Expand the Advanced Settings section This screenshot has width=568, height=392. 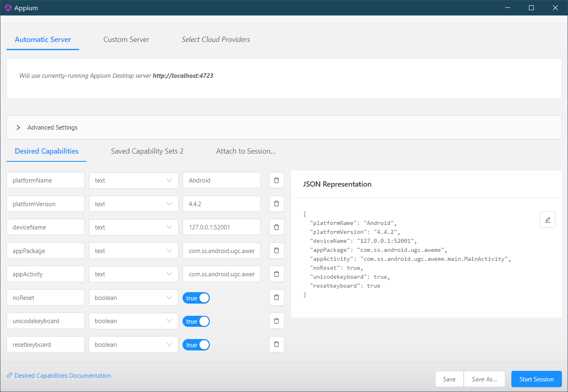pos(284,128)
